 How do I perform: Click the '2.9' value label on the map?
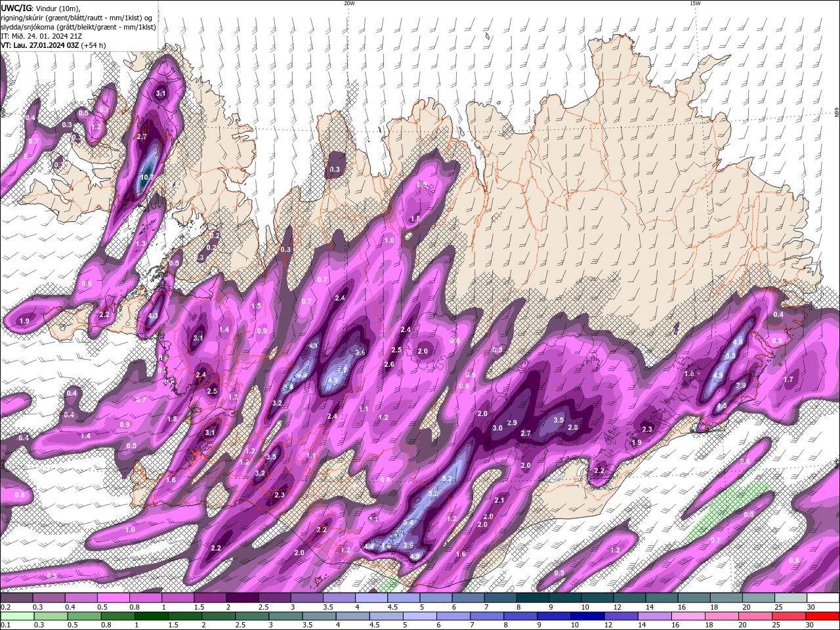pyautogui.click(x=512, y=422)
